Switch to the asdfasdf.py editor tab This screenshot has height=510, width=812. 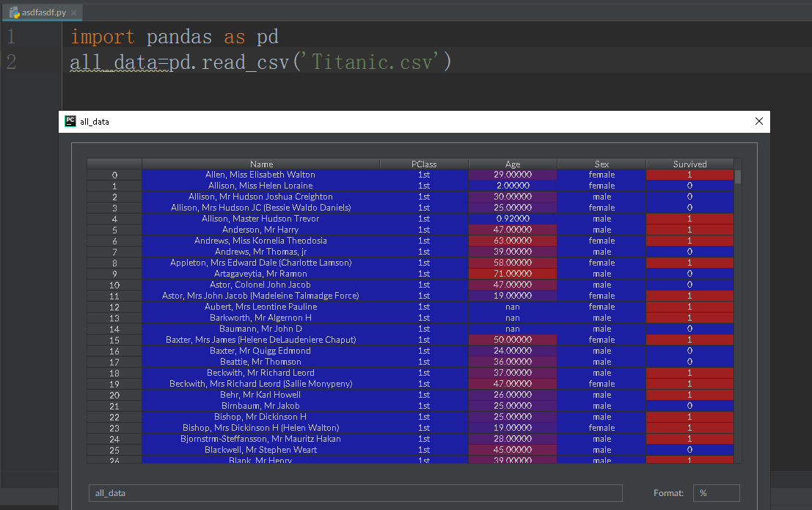(x=40, y=12)
